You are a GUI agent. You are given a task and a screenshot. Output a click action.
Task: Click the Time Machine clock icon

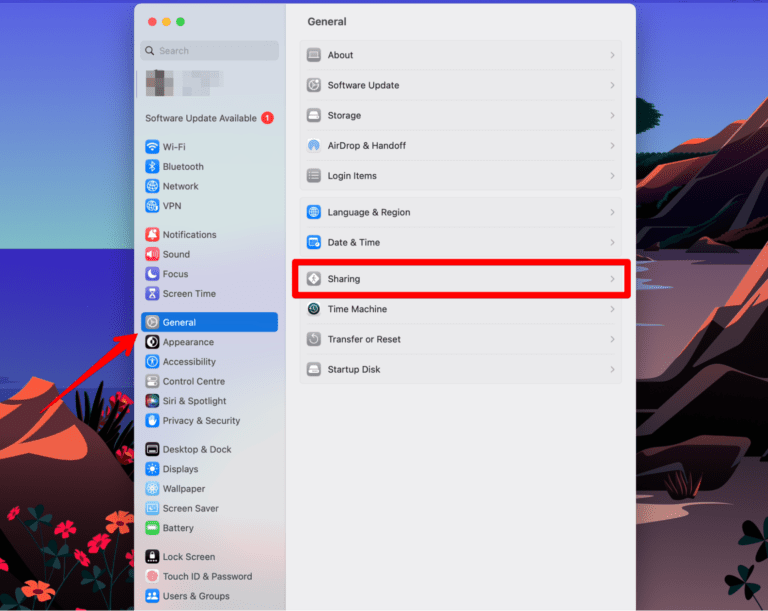point(313,309)
